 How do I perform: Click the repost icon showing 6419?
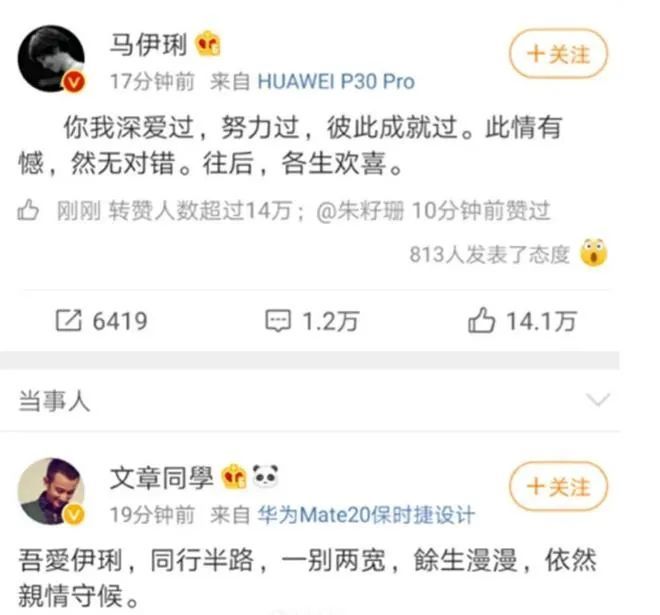(x=68, y=321)
